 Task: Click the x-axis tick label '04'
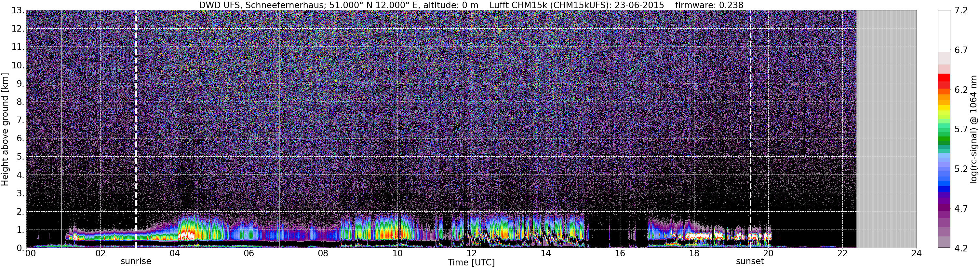174,253
